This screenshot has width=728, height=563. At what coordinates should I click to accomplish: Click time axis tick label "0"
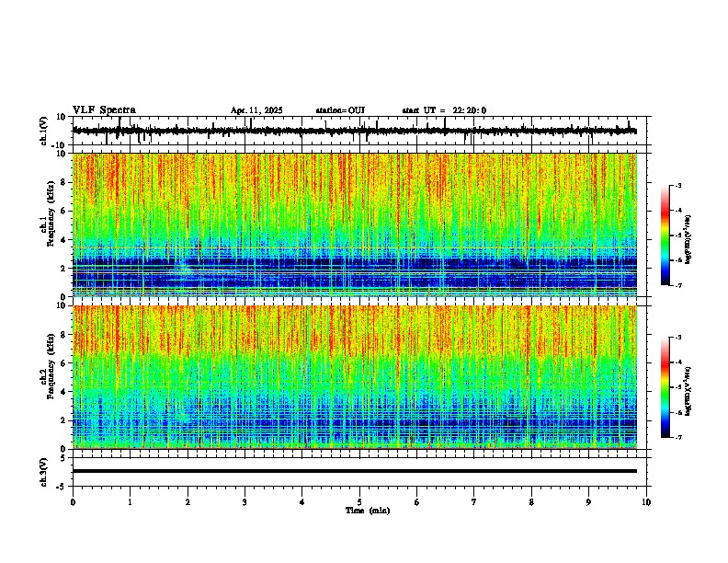[73, 502]
